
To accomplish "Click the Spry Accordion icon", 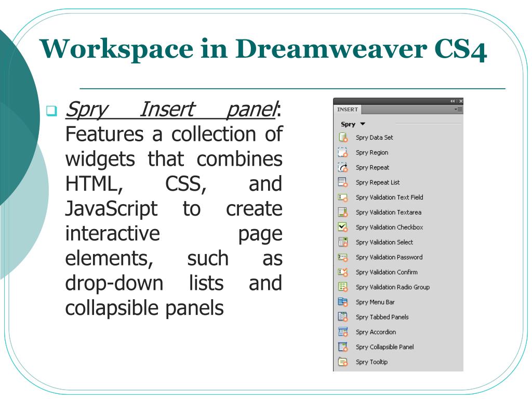I will pyautogui.click(x=343, y=332).
